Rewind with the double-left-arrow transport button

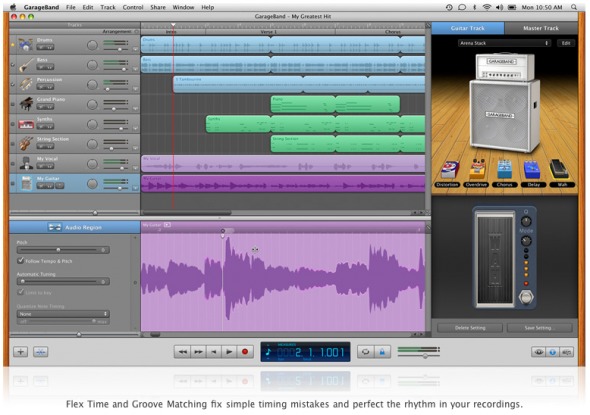182,352
